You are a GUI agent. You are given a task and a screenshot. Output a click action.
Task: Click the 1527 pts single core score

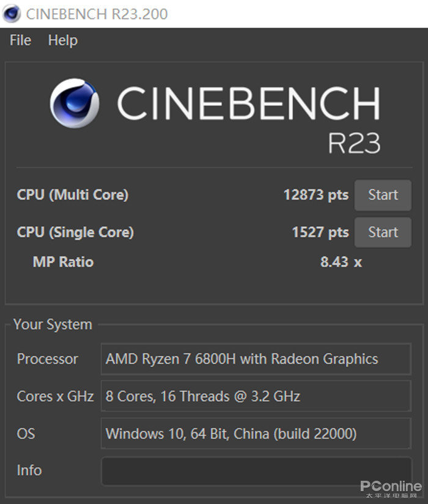(x=320, y=232)
